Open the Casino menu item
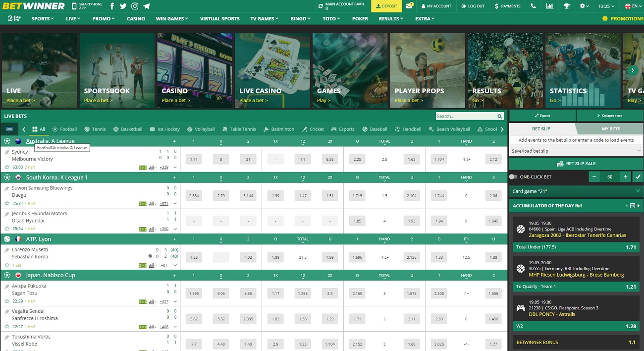Viewport: 644px width, 351px height. point(136,19)
